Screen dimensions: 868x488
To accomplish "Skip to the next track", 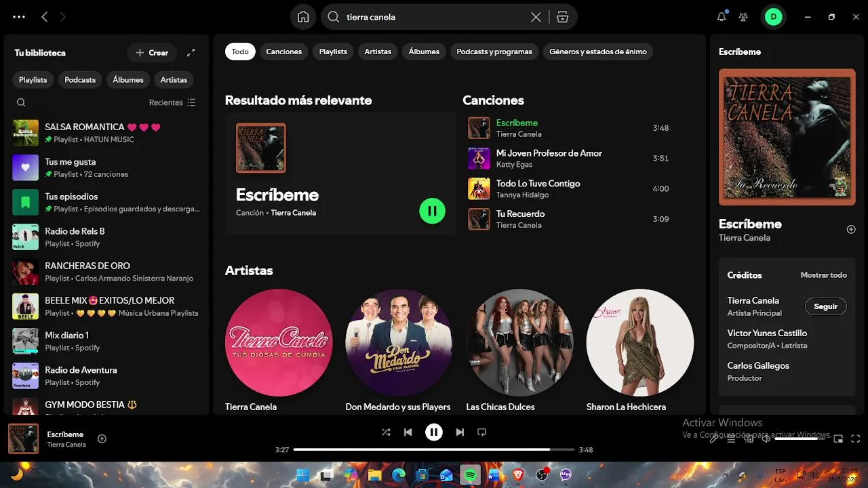I will coord(460,432).
